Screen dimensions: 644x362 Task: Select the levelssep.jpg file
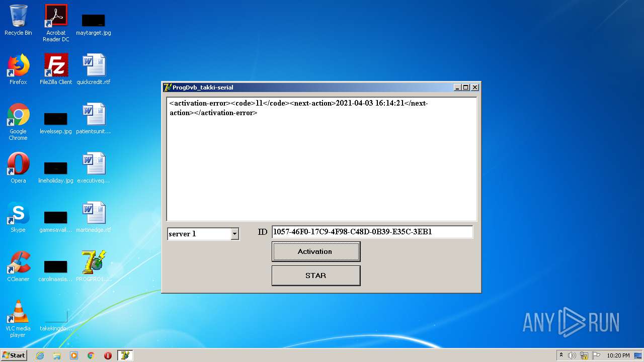(x=56, y=123)
